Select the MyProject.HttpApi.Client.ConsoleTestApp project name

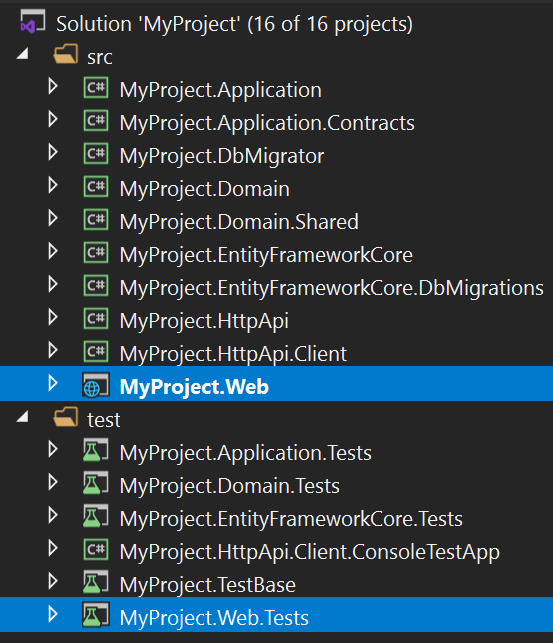click(309, 552)
